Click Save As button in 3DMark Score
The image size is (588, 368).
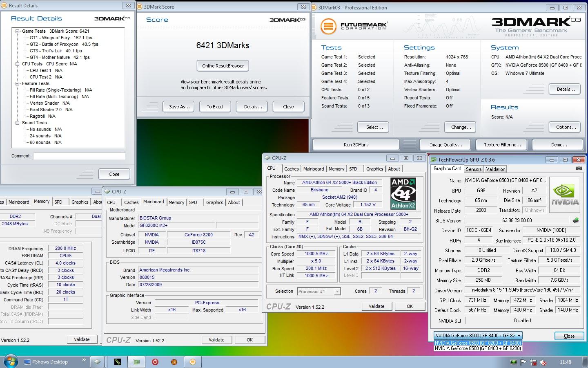tap(179, 107)
